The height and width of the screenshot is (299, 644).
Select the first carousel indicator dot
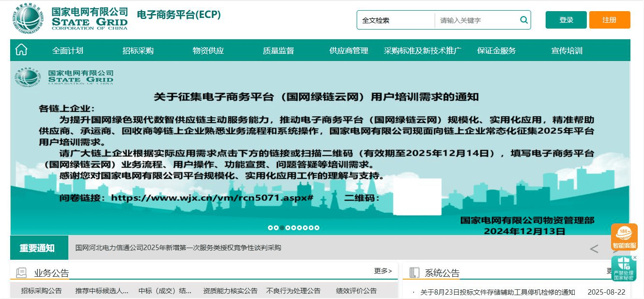[x=270, y=228]
